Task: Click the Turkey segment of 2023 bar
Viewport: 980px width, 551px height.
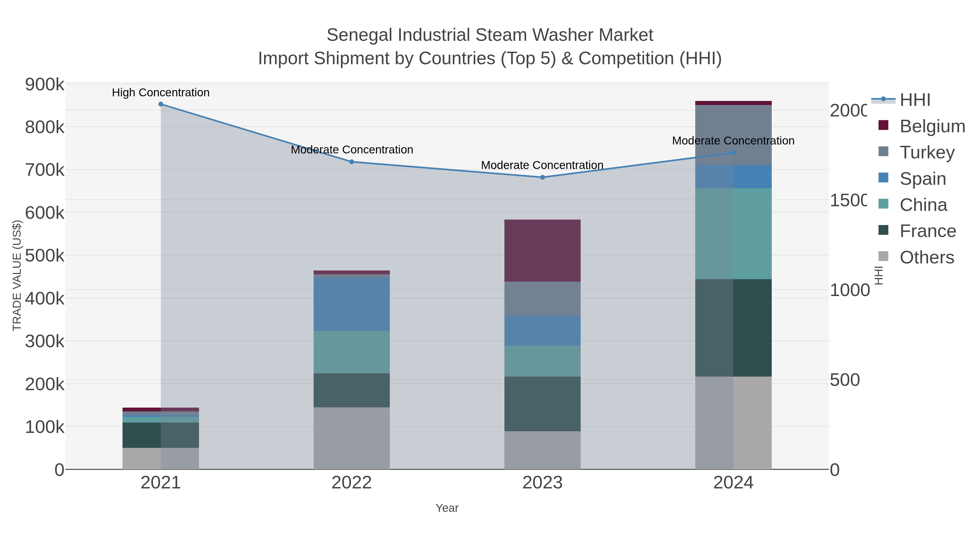Action: (543, 299)
